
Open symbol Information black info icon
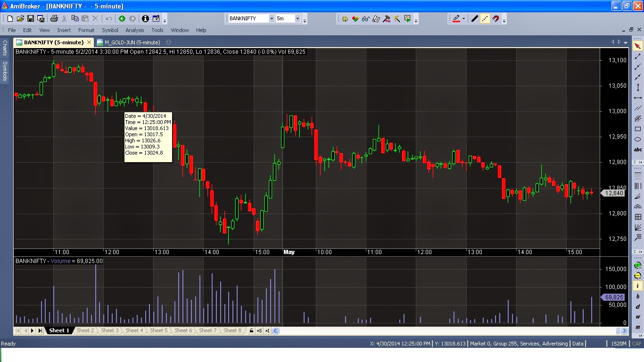click(x=145, y=19)
